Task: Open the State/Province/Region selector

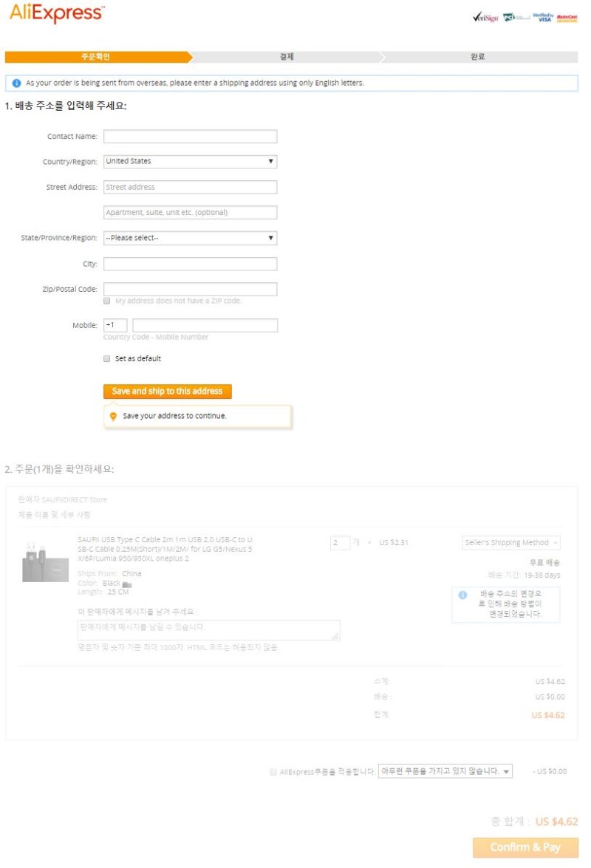Action: coord(190,237)
